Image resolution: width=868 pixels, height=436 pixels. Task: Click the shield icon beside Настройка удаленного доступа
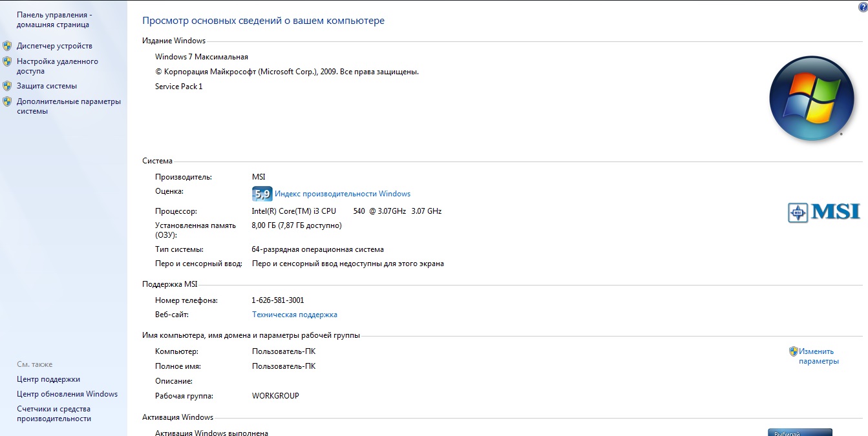pos(7,61)
